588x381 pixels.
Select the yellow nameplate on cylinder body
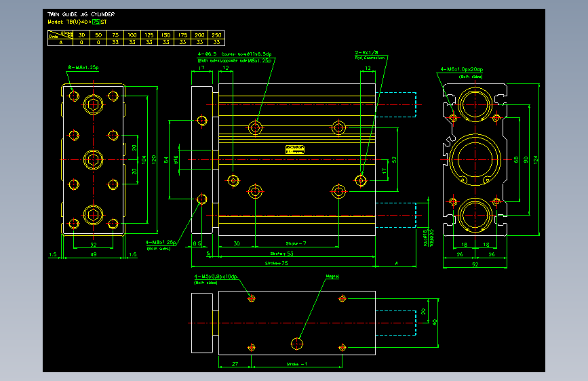point(295,150)
